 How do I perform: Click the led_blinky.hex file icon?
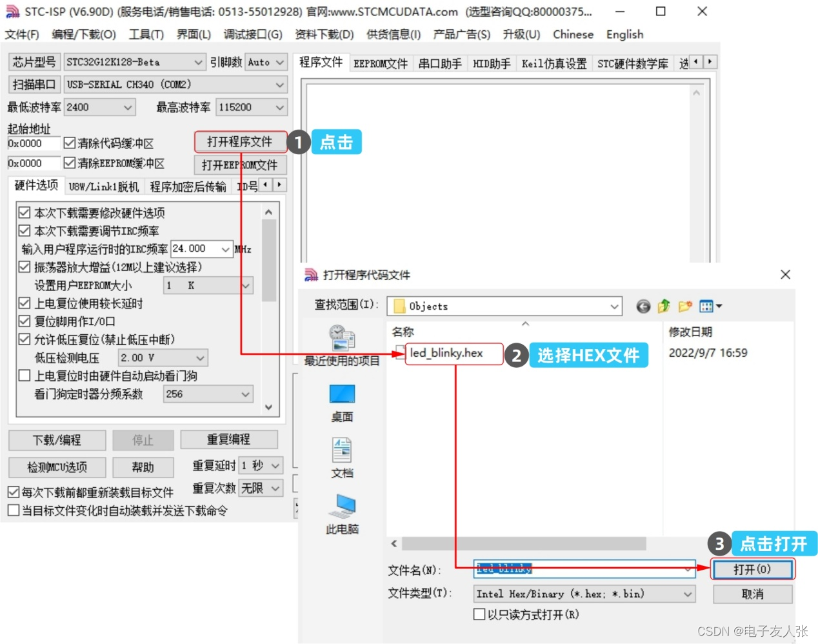[400, 352]
